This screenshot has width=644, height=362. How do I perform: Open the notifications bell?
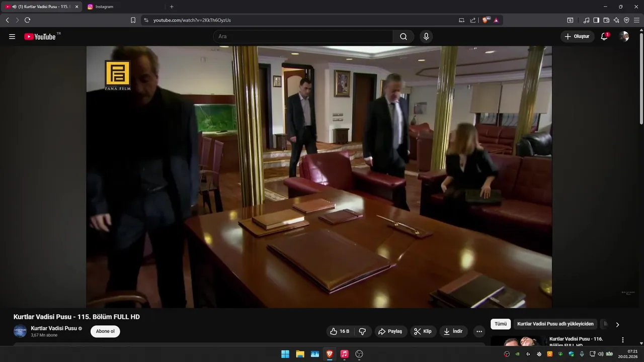[x=604, y=37]
